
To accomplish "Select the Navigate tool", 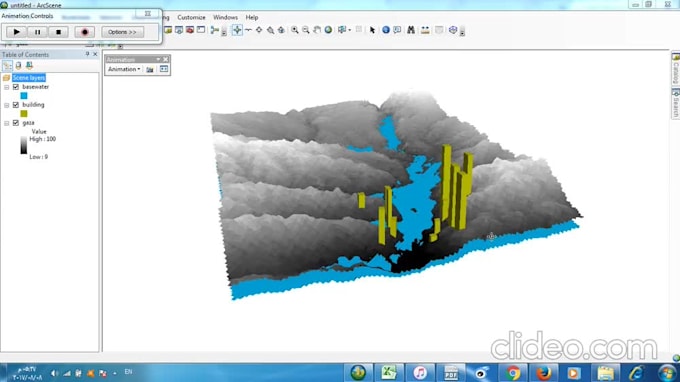I will click(x=237, y=30).
